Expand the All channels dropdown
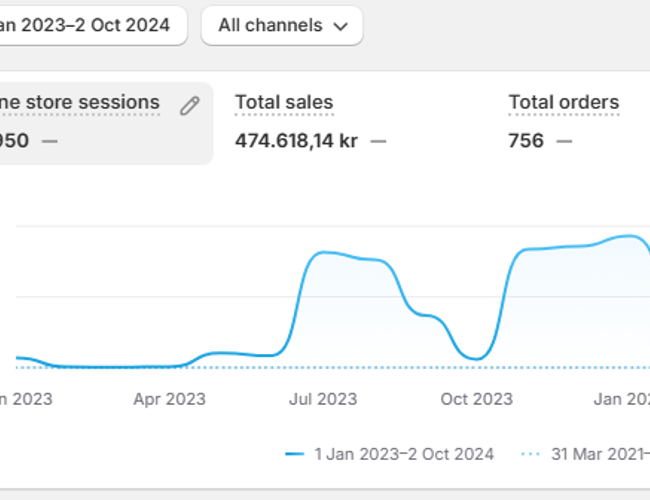This screenshot has height=500, width=650. tap(281, 25)
